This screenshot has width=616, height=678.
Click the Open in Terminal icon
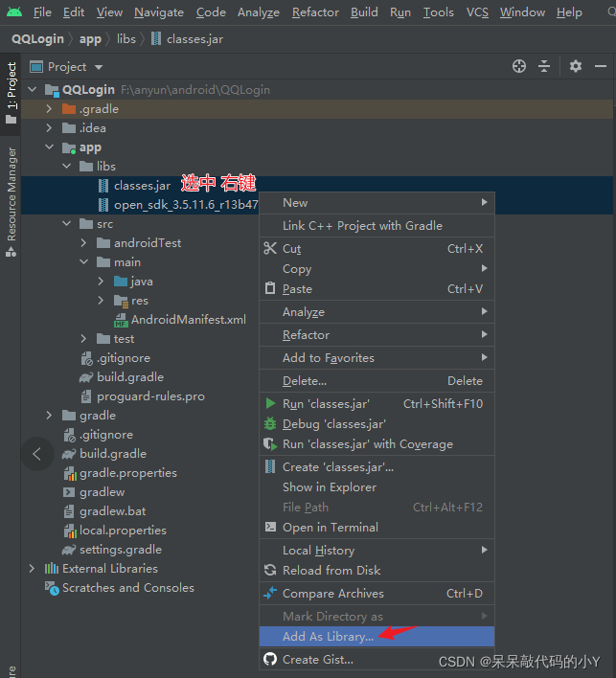point(270,527)
